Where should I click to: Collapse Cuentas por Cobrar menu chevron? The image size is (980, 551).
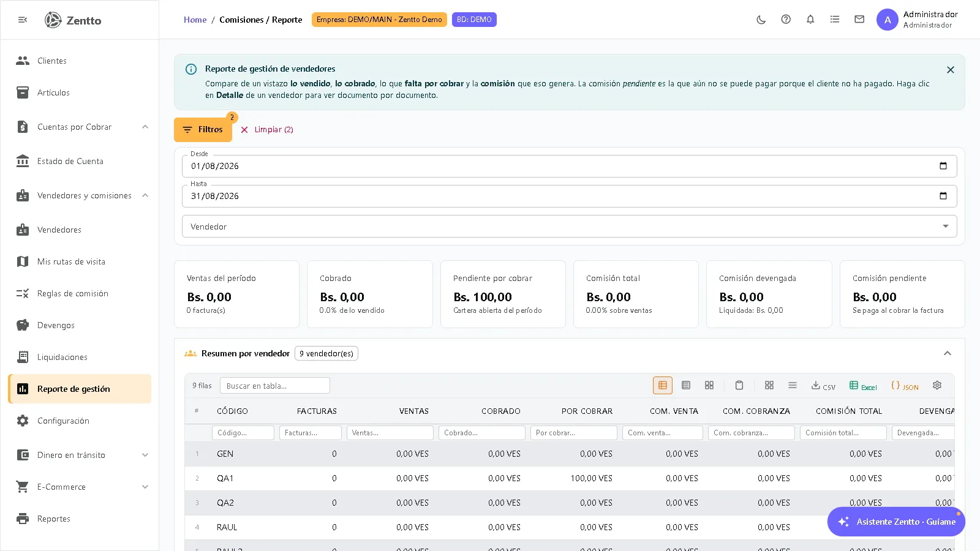point(145,127)
